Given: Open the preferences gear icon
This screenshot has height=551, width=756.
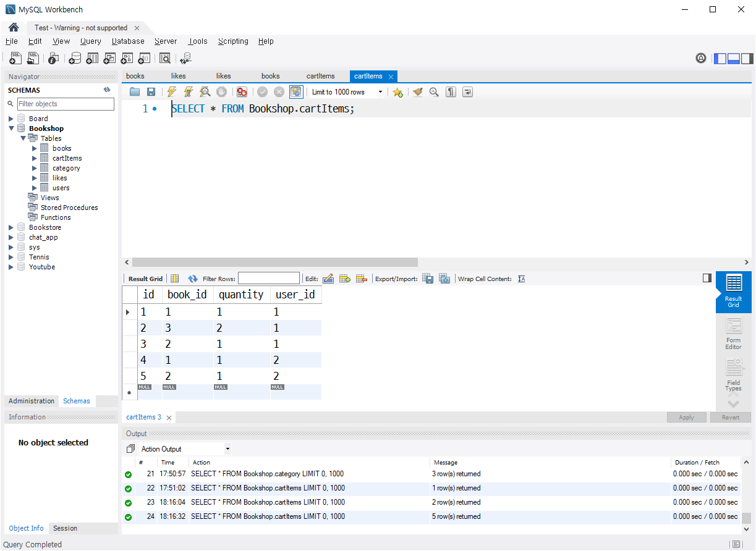Looking at the screenshot, I should click(701, 58).
